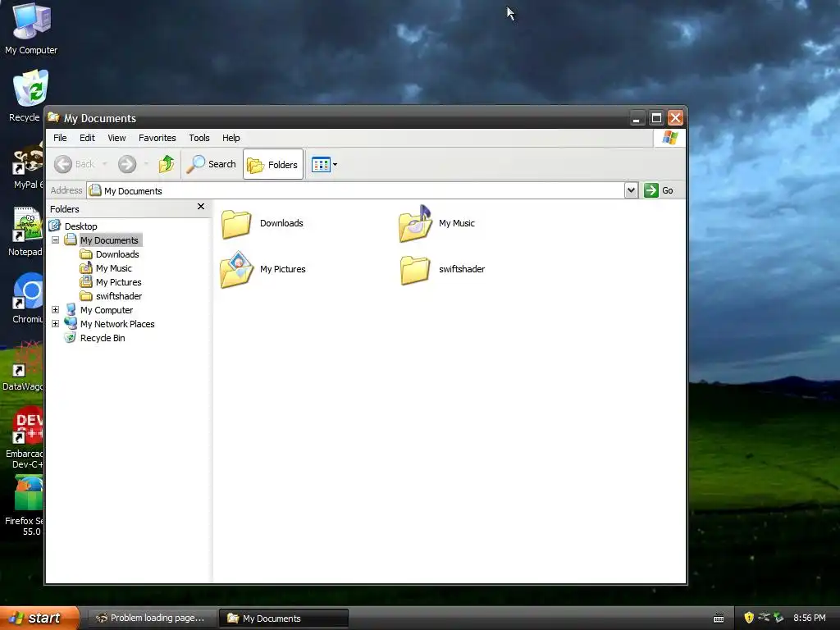Open on-screen keyboard tray icon
The image size is (840, 630).
click(x=719, y=619)
